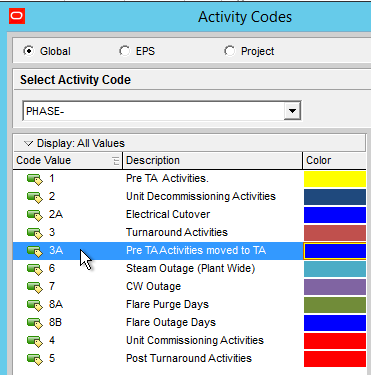Click the Color column header
Viewport: 371px width, 375px height.
click(x=334, y=161)
